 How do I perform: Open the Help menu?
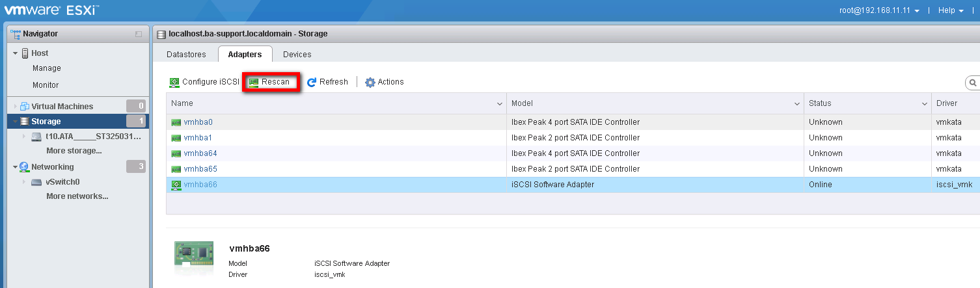coord(951,10)
